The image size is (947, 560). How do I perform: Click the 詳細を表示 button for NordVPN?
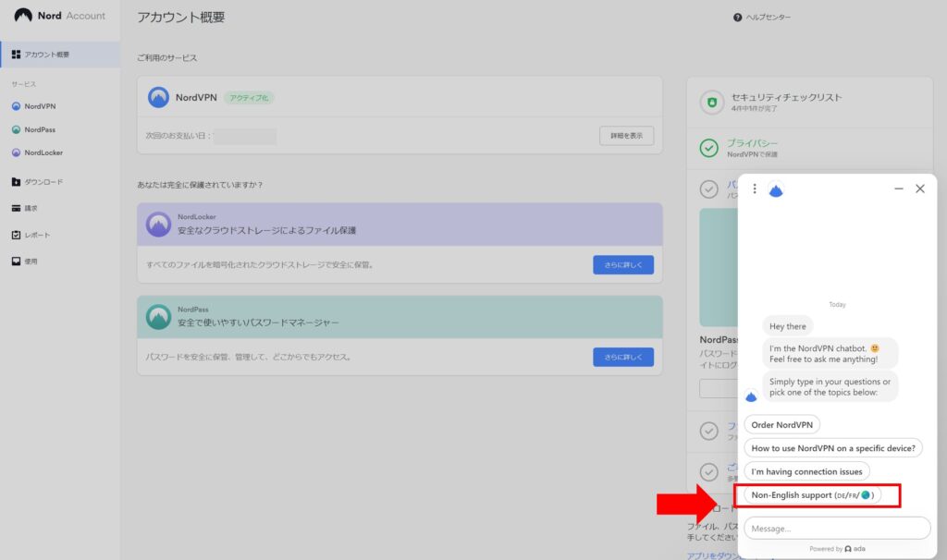627,135
